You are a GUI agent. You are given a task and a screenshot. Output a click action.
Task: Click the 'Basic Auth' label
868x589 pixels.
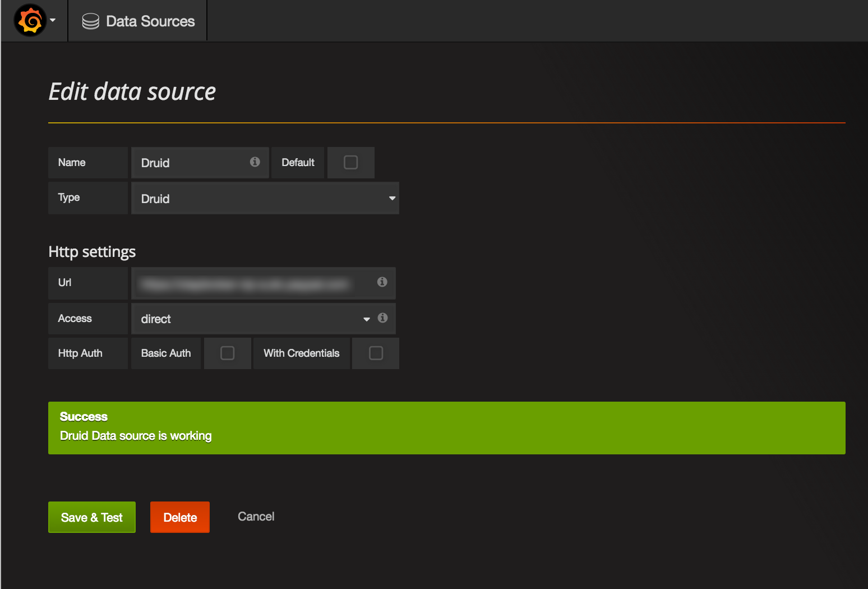point(166,353)
